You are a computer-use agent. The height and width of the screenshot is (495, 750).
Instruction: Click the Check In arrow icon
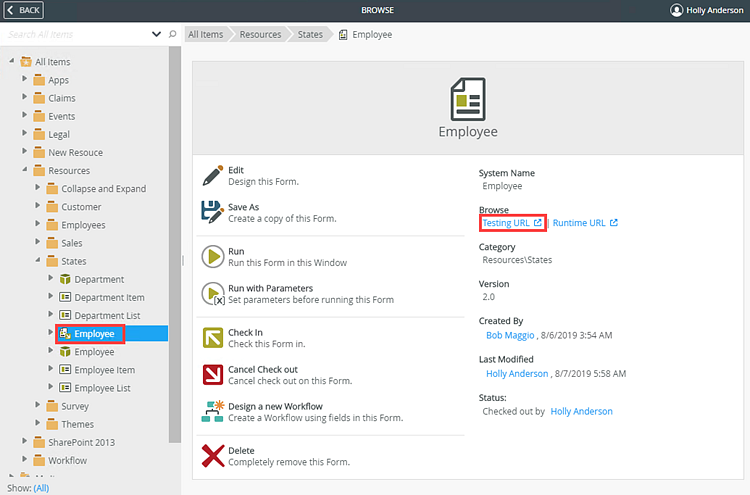pos(212,338)
